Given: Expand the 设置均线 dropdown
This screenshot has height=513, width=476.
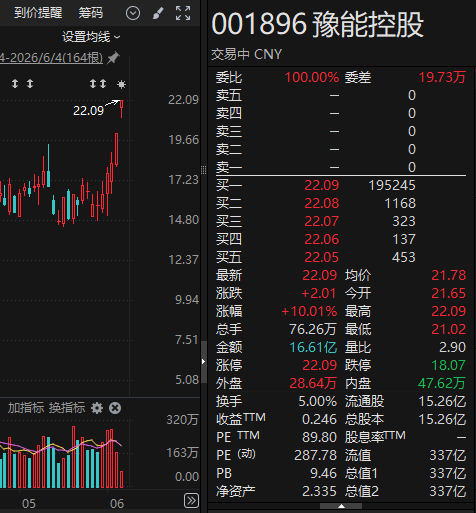Looking at the screenshot, I should (91, 37).
